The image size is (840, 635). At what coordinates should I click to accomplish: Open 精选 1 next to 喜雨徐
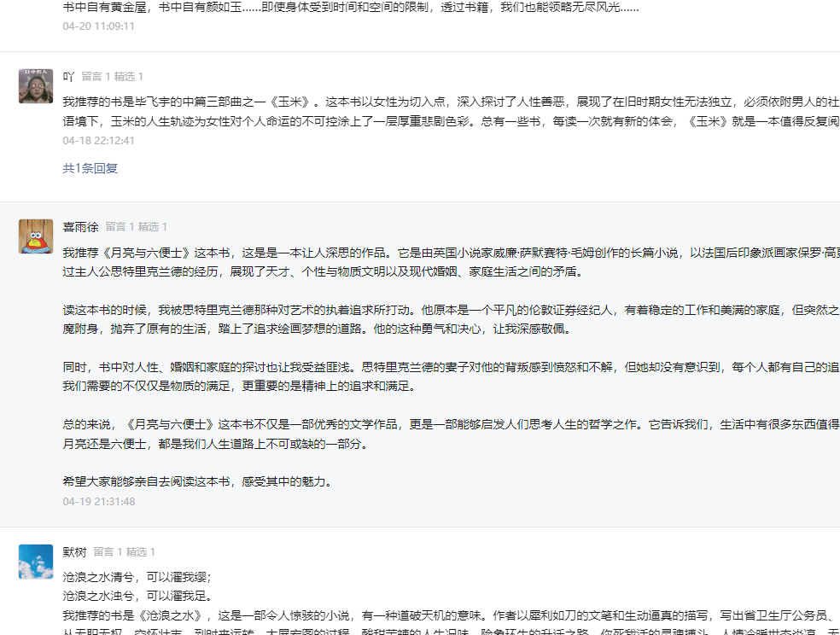(153, 227)
